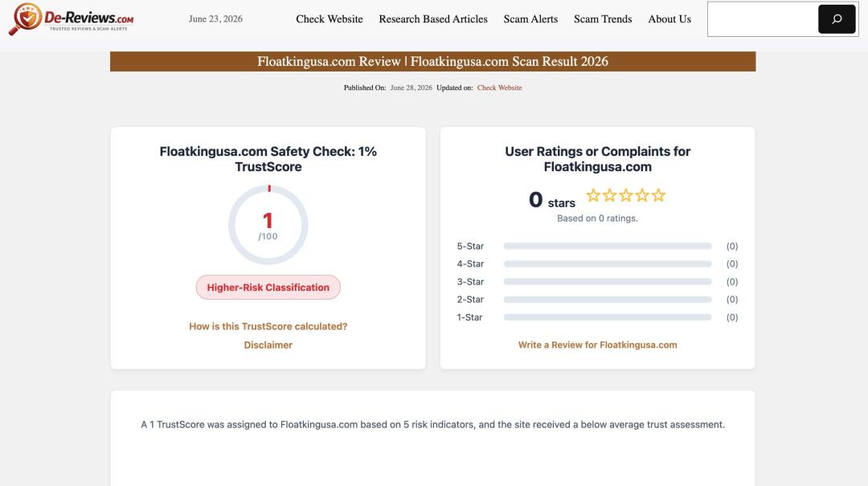Image resolution: width=868 pixels, height=486 pixels.
Task: Click the third rating star
Action: [625, 195]
